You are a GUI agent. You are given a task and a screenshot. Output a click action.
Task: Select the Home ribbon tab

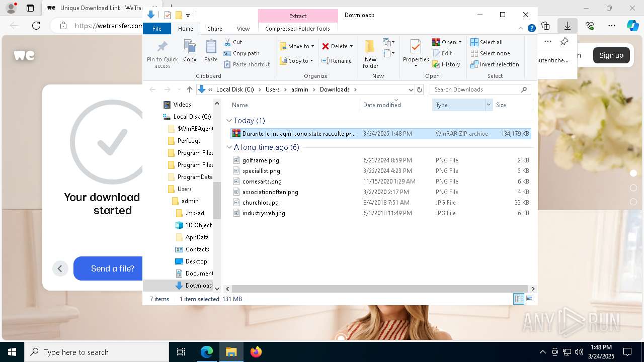point(185,29)
